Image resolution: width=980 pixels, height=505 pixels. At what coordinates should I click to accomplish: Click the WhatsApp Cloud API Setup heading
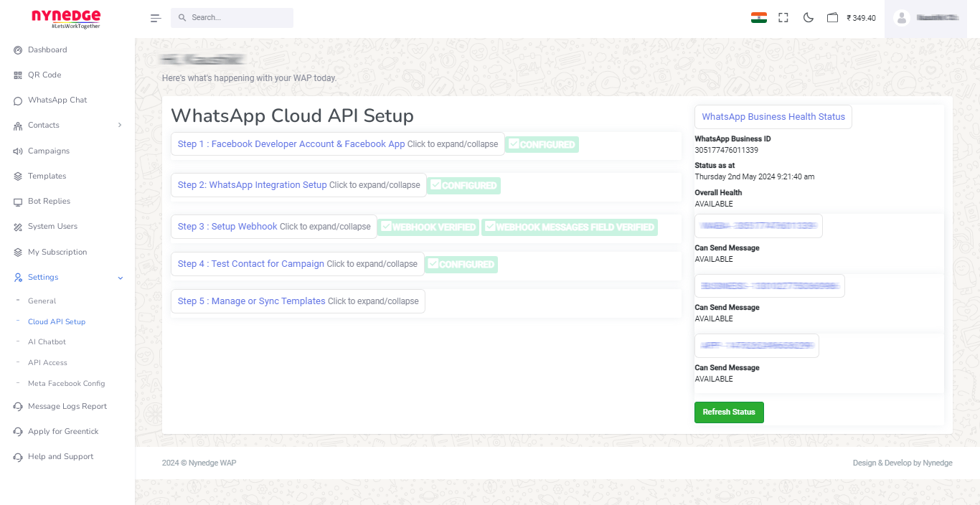pos(292,115)
